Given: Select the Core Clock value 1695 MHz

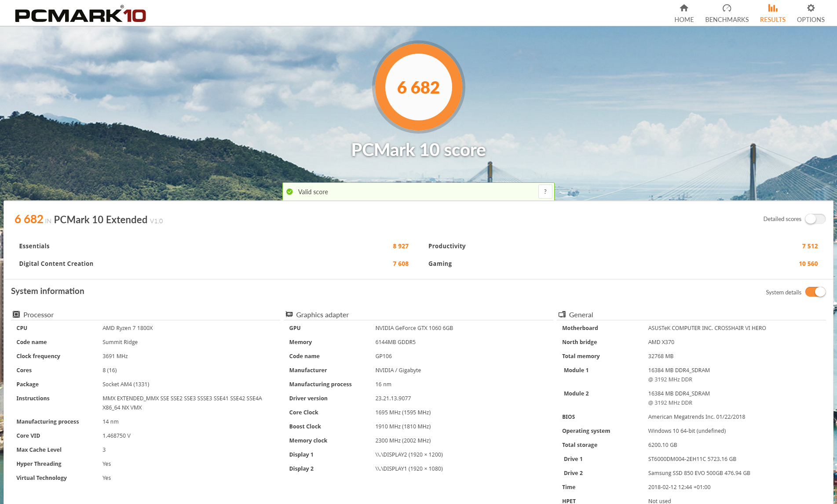Looking at the screenshot, I should point(403,413).
